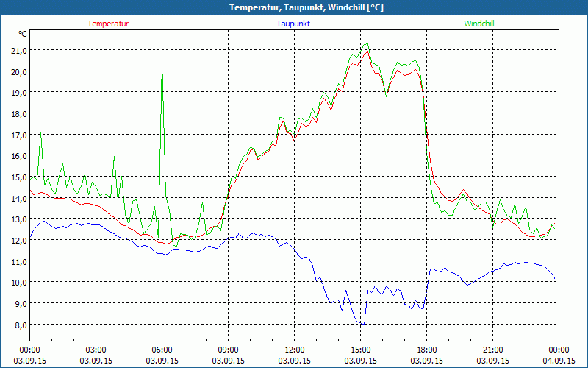Click the 21:00 time axis label
Screen dimensions: 588x368
coord(492,350)
